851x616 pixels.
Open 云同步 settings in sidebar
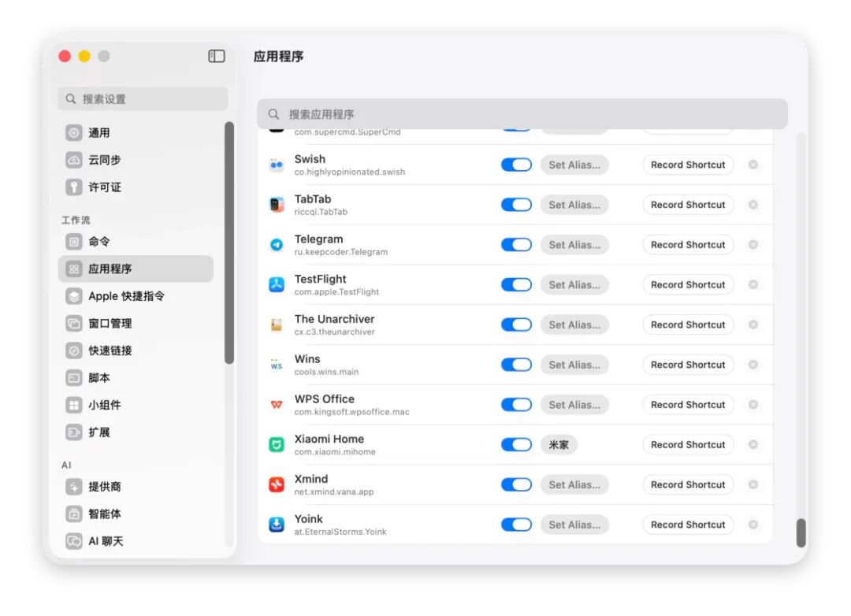coord(136,160)
